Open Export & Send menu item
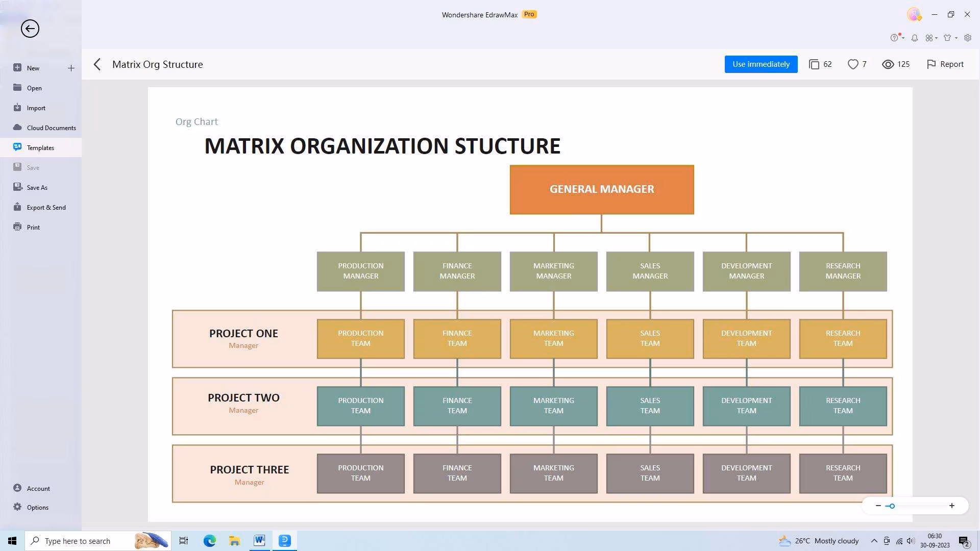980x551 pixels. 46,207
